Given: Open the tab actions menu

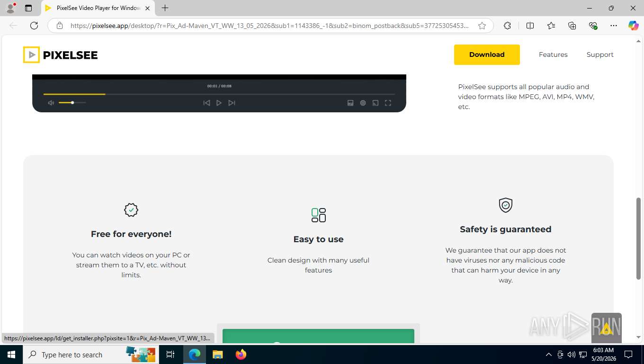Looking at the screenshot, I should click(x=28, y=8).
